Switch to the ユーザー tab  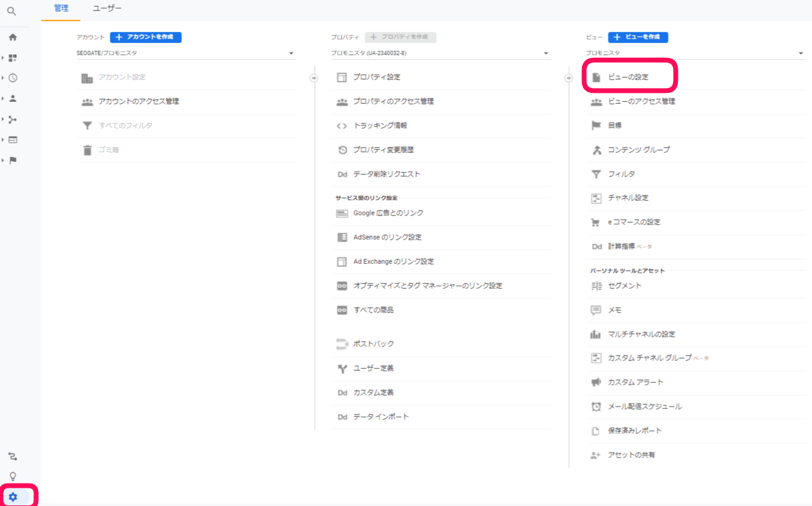coord(107,9)
